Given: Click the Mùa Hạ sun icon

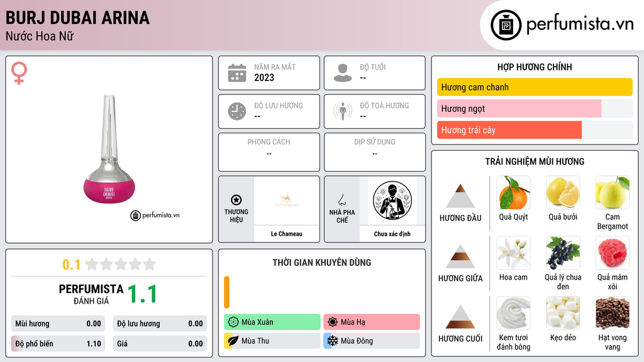Looking at the screenshot, I should pos(333,322).
